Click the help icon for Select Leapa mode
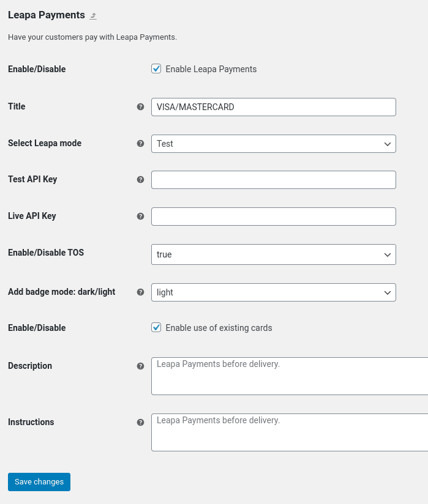This screenshot has width=428, height=504. point(140,143)
